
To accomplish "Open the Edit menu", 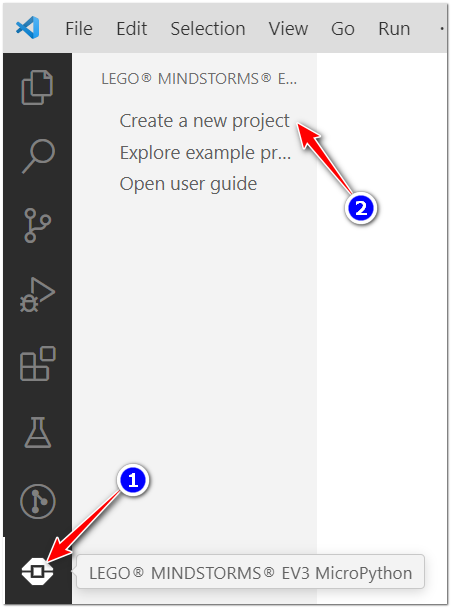I will (131, 29).
